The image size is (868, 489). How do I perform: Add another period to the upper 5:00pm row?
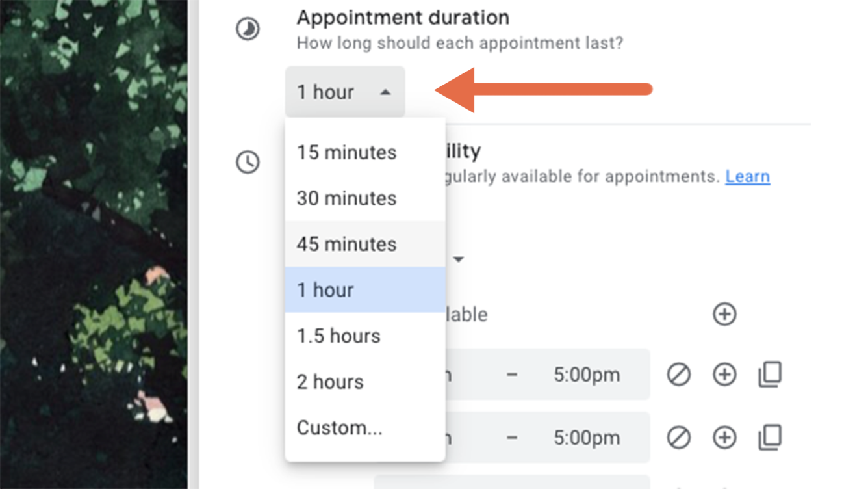click(x=724, y=375)
